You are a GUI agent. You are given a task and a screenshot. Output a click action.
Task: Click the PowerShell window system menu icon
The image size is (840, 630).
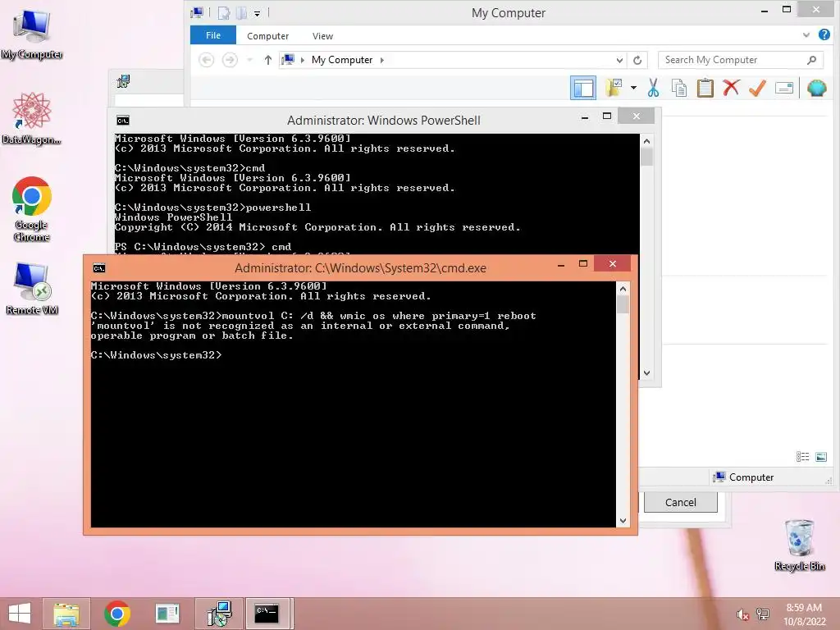[123, 121]
